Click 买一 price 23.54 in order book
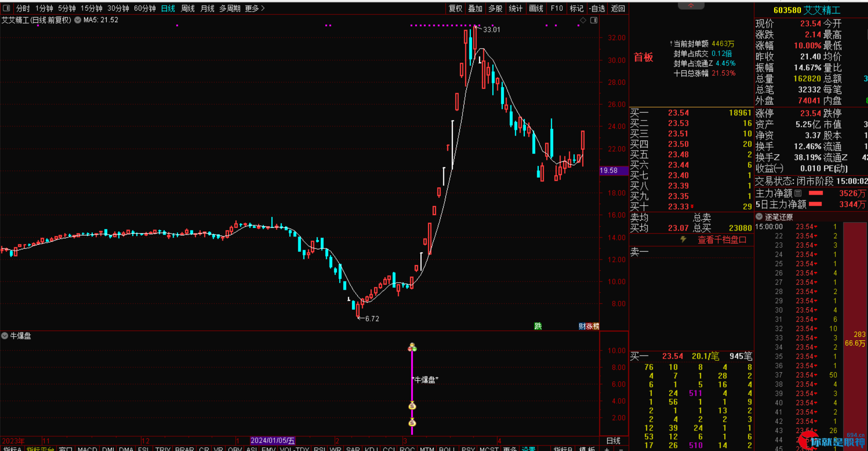 point(678,113)
